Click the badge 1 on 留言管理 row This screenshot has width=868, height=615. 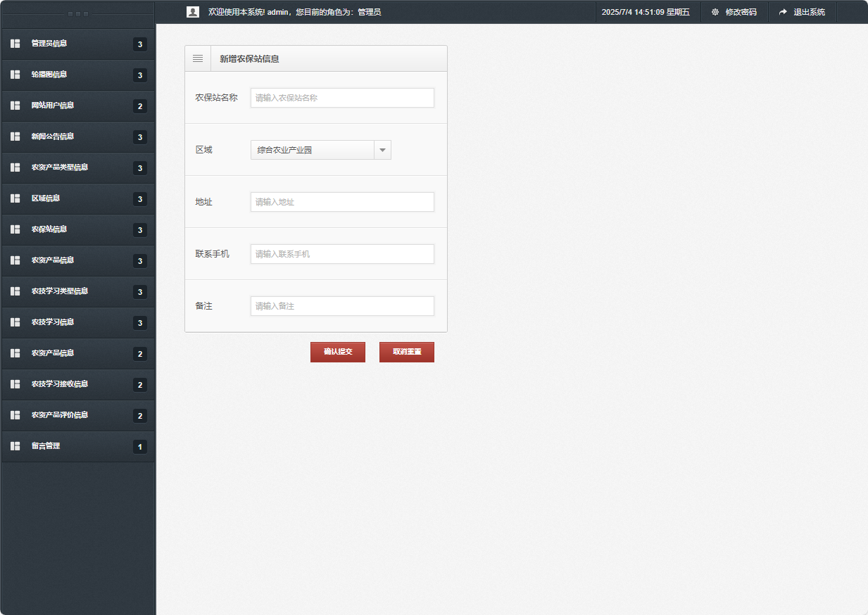[x=140, y=447]
